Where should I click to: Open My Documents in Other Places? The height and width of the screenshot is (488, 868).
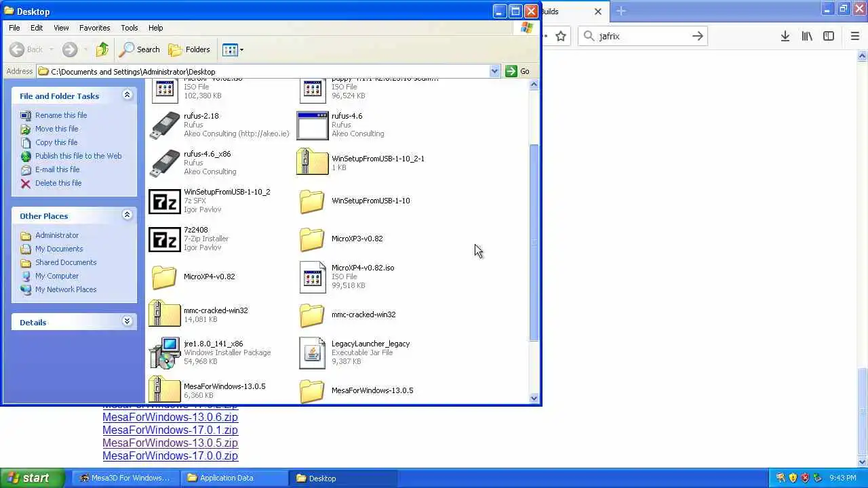tap(59, 249)
